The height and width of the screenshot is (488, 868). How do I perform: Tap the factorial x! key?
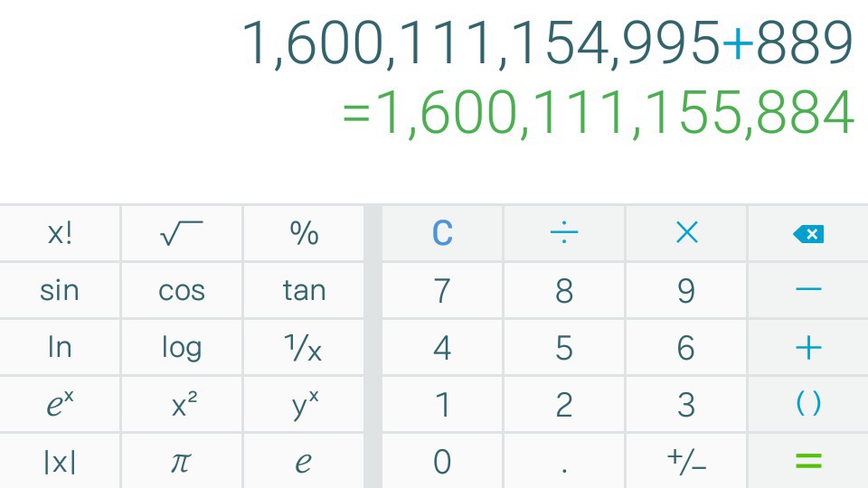(60, 233)
